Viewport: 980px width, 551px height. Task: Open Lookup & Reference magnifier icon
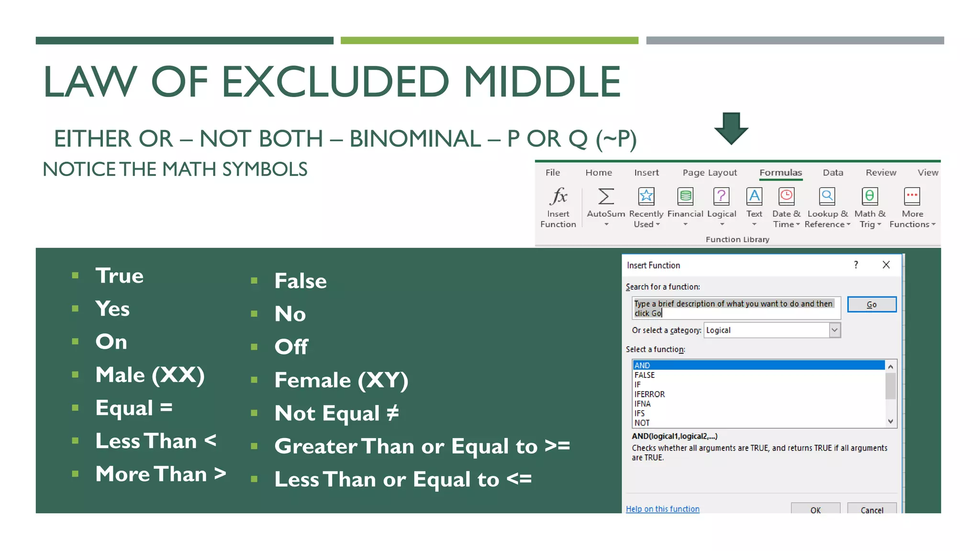click(827, 196)
